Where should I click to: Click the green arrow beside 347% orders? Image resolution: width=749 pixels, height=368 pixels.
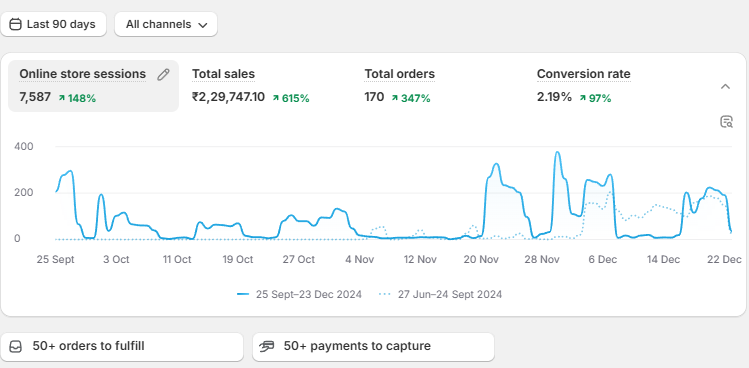(x=395, y=98)
